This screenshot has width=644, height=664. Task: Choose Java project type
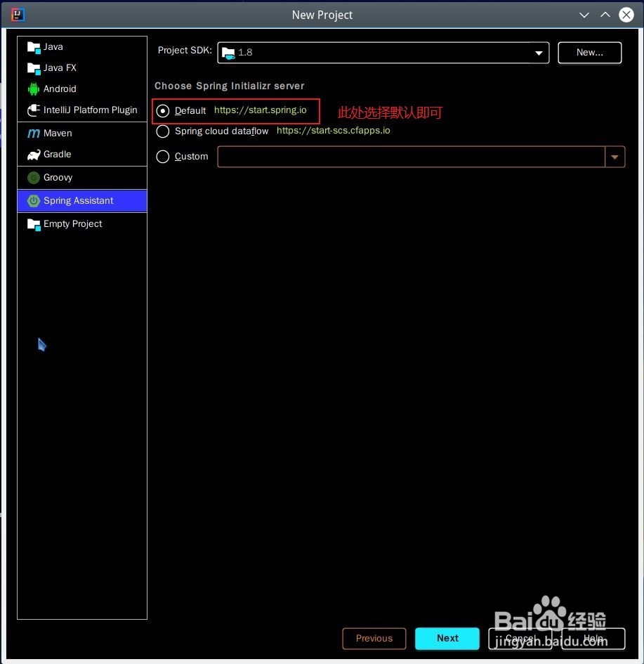82,47
